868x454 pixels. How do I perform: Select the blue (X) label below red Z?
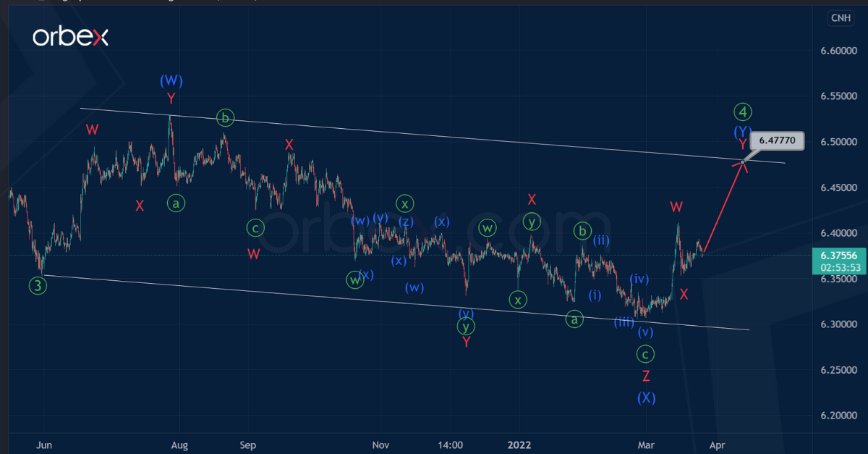646,398
